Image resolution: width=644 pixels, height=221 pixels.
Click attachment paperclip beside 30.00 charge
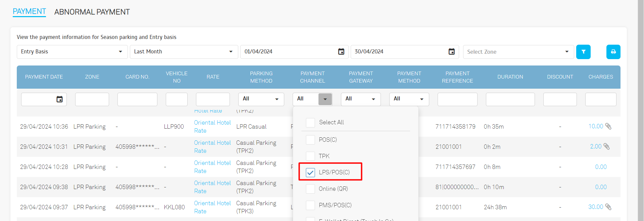608,207
